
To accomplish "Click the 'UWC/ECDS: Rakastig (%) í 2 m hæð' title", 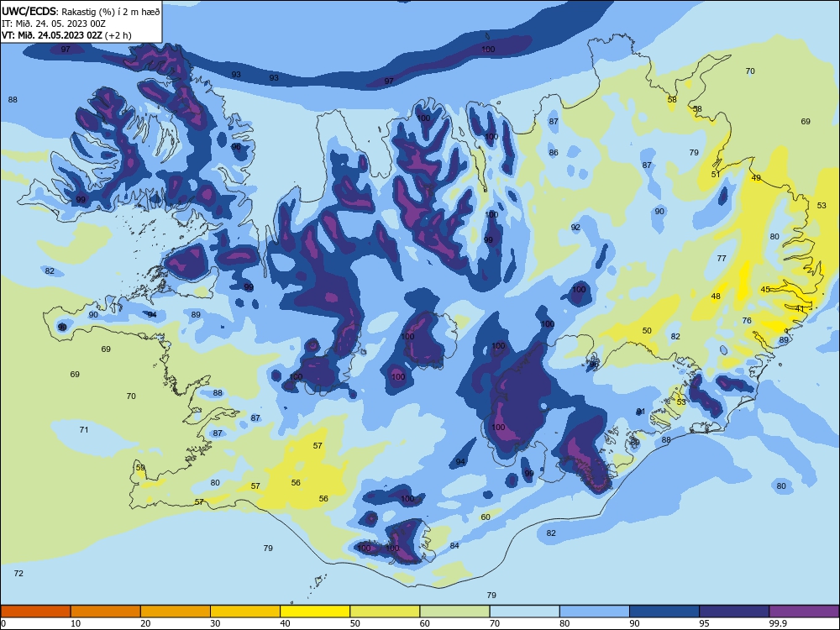I will (x=81, y=11).
